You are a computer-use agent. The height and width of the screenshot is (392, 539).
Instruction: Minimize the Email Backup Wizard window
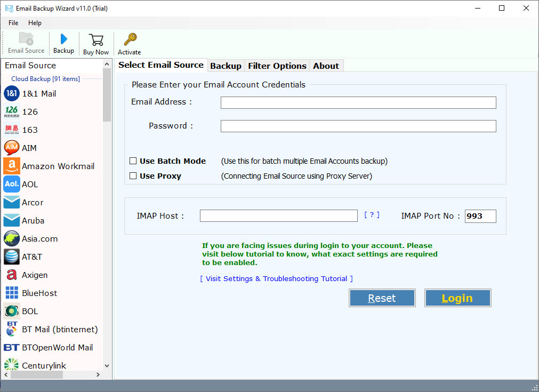pyautogui.click(x=478, y=8)
